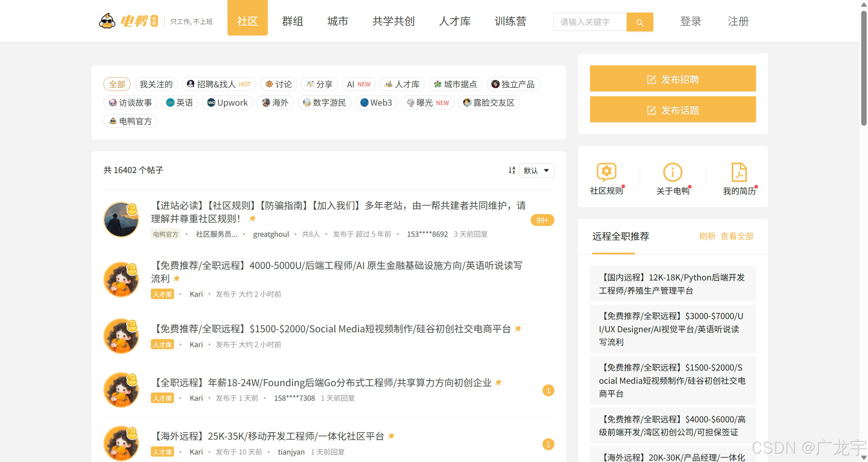
Task: Toggle the 我关注的 filter tag
Action: (156, 84)
